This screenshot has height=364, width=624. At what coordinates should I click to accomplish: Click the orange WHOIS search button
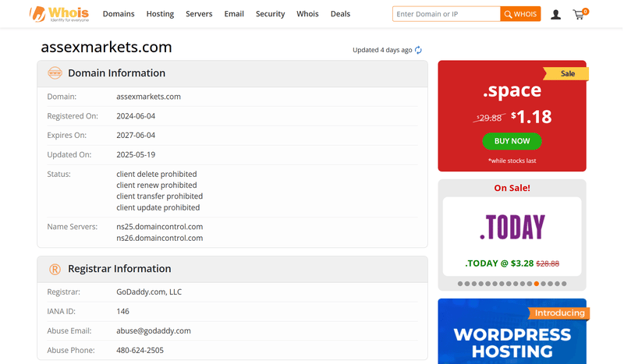click(x=520, y=14)
